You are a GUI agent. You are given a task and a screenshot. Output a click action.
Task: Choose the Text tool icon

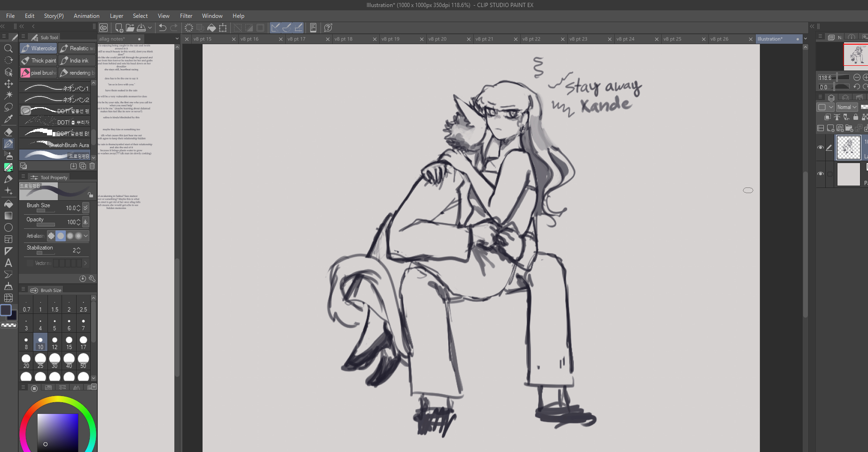pyautogui.click(x=8, y=263)
